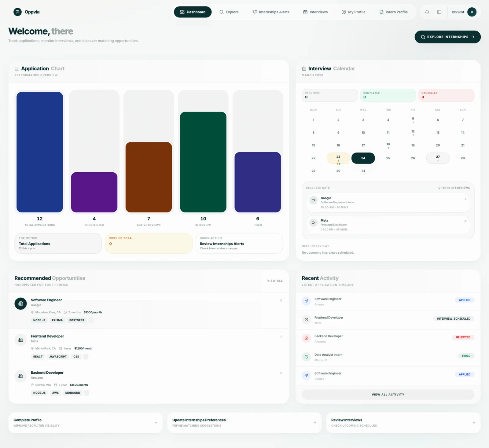Open the Internships Alerts tab
The height and width of the screenshot is (448, 489).
click(x=271, y=12)
